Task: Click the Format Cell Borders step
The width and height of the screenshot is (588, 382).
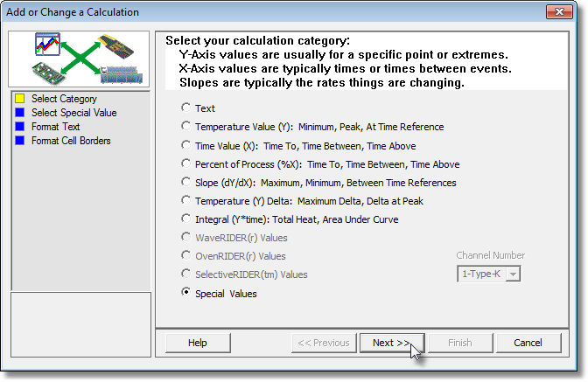Action: 71,141
